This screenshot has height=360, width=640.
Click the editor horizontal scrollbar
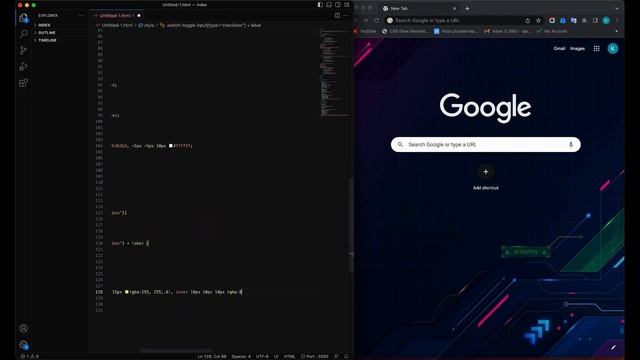coord(176,351)
